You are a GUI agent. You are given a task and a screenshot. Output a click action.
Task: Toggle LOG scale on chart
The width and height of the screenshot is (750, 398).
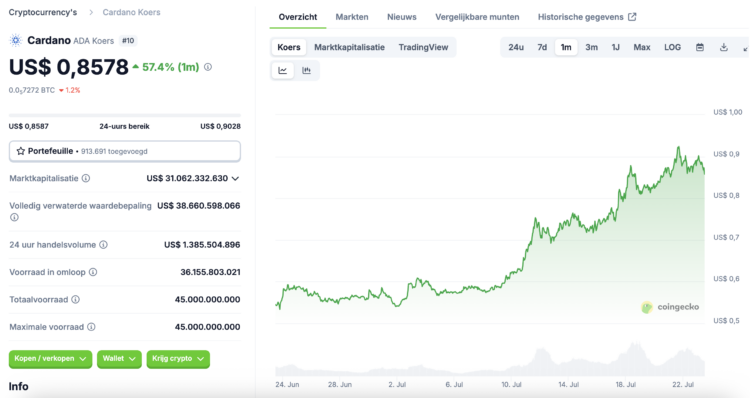click(x=672, y=47)
